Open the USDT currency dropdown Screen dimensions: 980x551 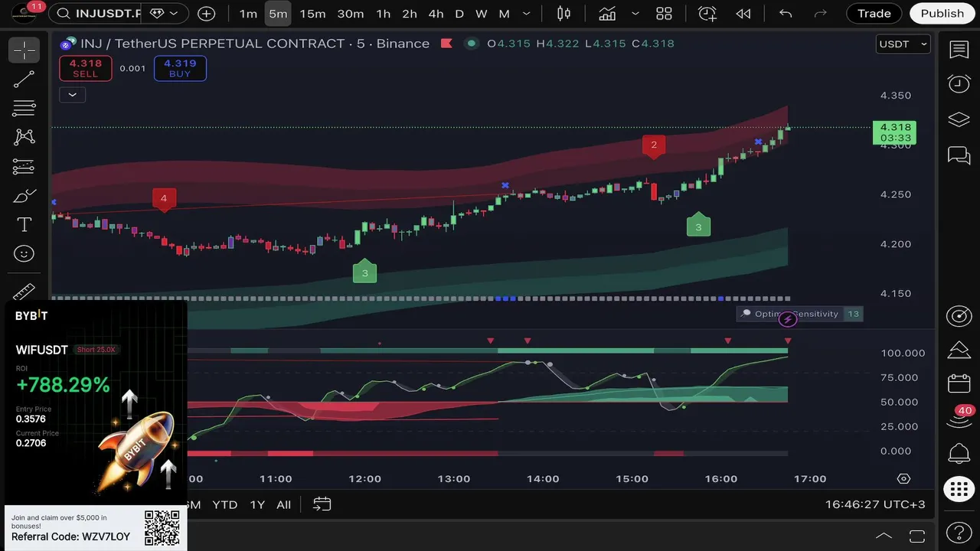903,44
